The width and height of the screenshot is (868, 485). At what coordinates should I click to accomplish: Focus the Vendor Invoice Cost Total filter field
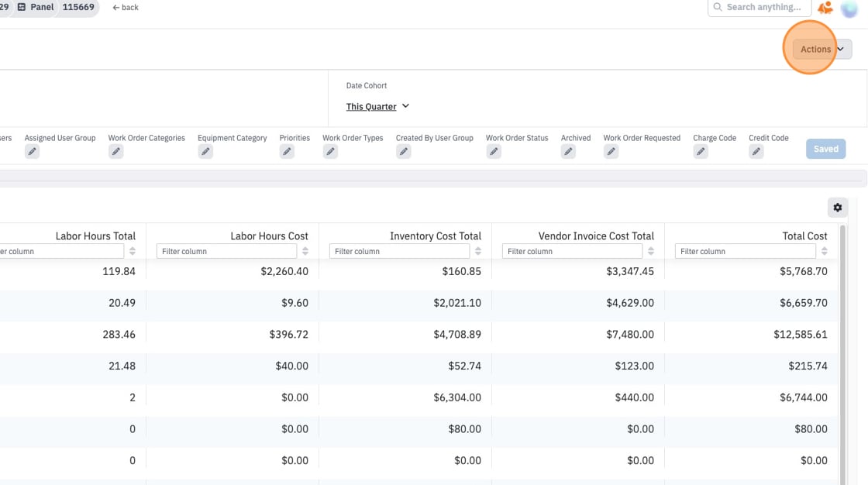coord(573,251)
